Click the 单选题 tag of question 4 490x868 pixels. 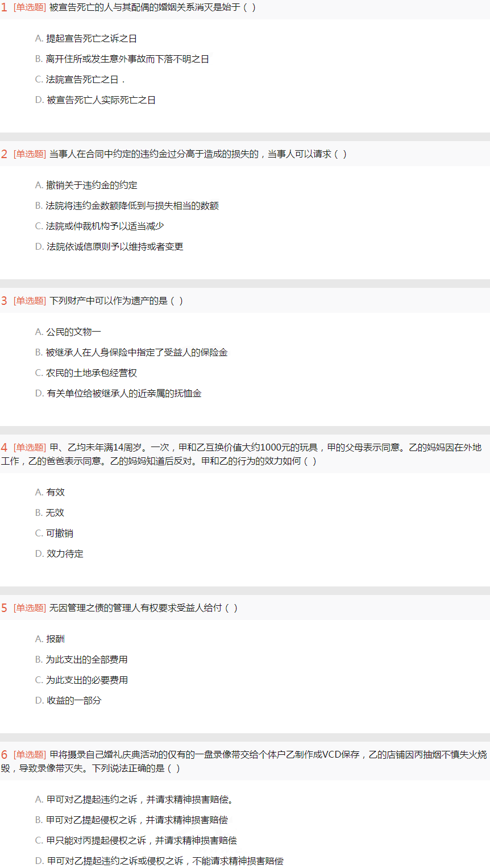coord(30,448)
